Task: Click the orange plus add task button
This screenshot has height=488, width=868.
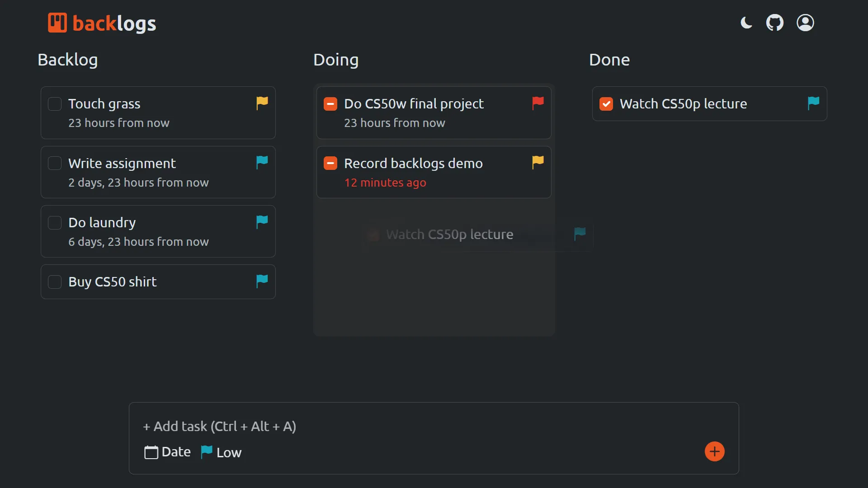Action: (x=715, y=451)
